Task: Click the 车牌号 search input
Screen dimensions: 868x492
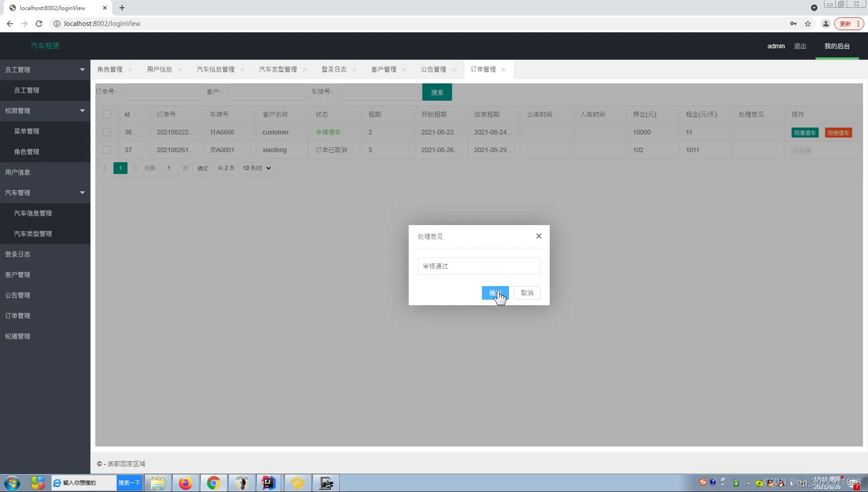Action: (379, 92)
